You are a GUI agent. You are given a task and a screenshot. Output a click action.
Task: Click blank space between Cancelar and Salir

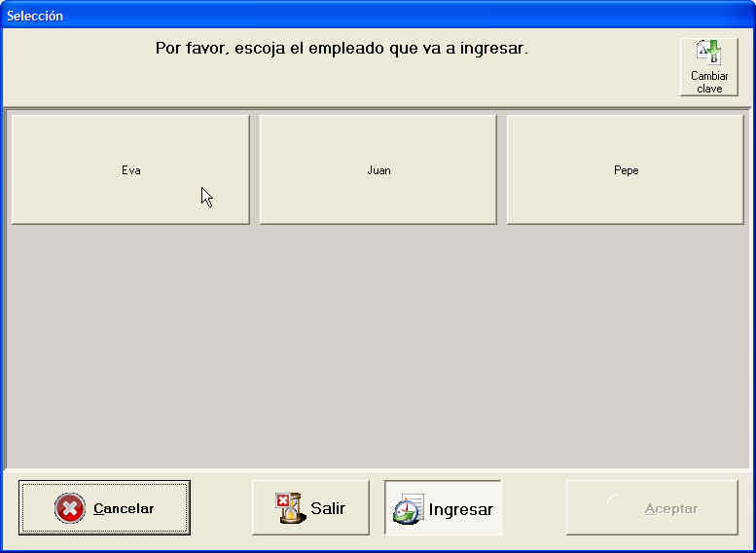tap(221, 508)
